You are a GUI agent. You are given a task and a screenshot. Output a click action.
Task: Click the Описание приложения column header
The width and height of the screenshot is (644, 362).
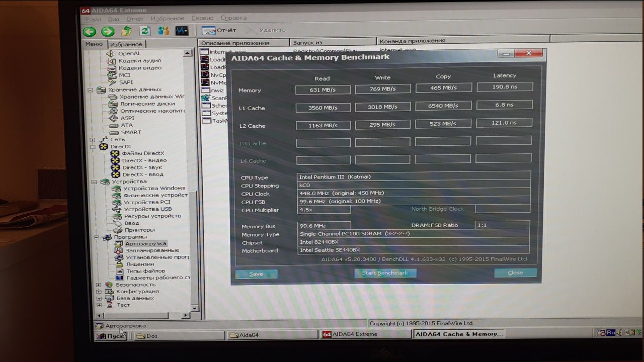[244, 43]
